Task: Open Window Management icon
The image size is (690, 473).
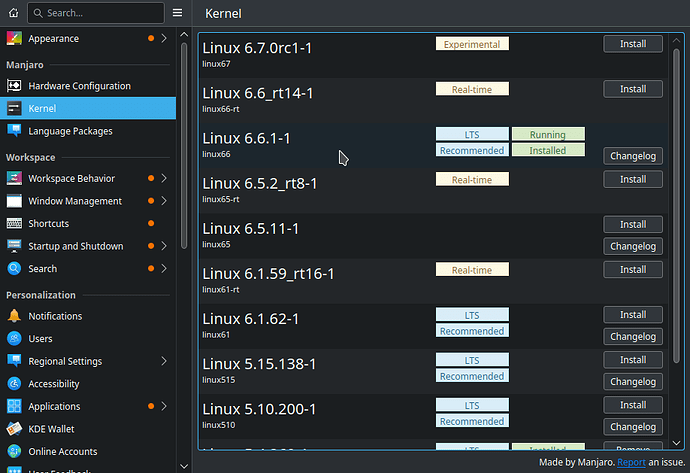Action: 14,201
